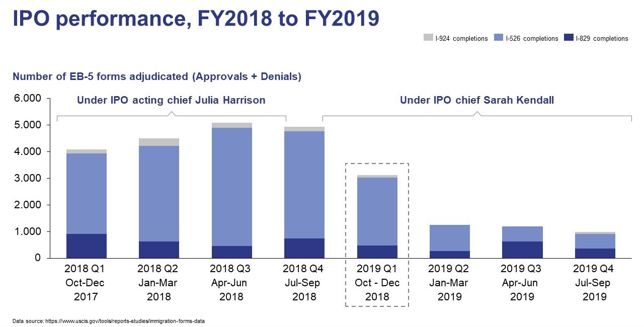Image resolution: width=644 pixels, height=327 pixels.
Task: Click the grey I-924 segment atop 2018 Q2 bar
Action: click(x=158, y=142)
